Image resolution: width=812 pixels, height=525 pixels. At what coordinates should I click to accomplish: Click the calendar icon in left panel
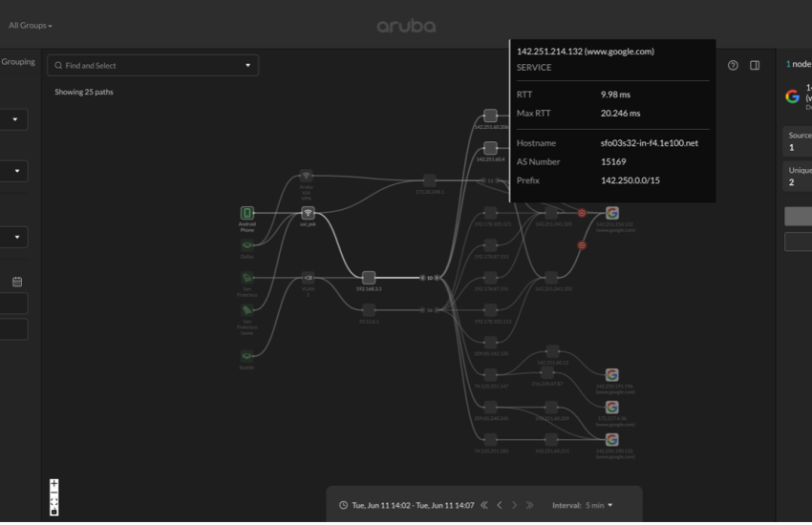17,282
